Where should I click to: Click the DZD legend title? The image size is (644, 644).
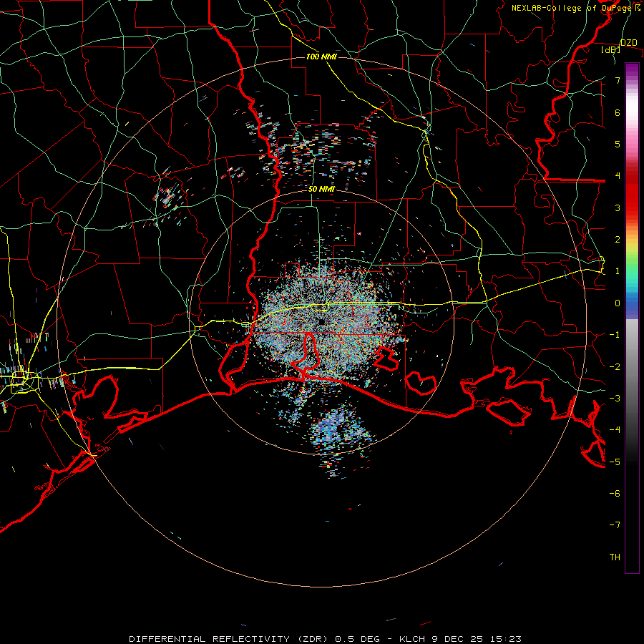(628, 43)
